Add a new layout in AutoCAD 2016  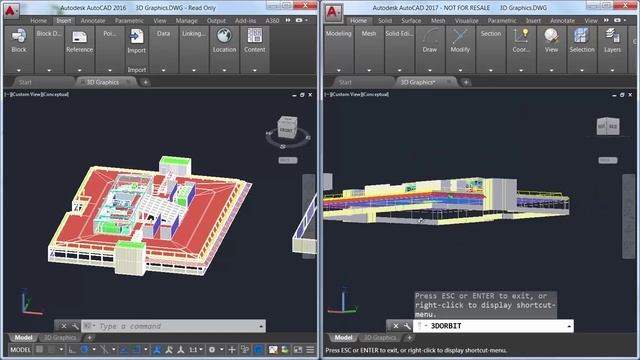(x=89, y=338)
